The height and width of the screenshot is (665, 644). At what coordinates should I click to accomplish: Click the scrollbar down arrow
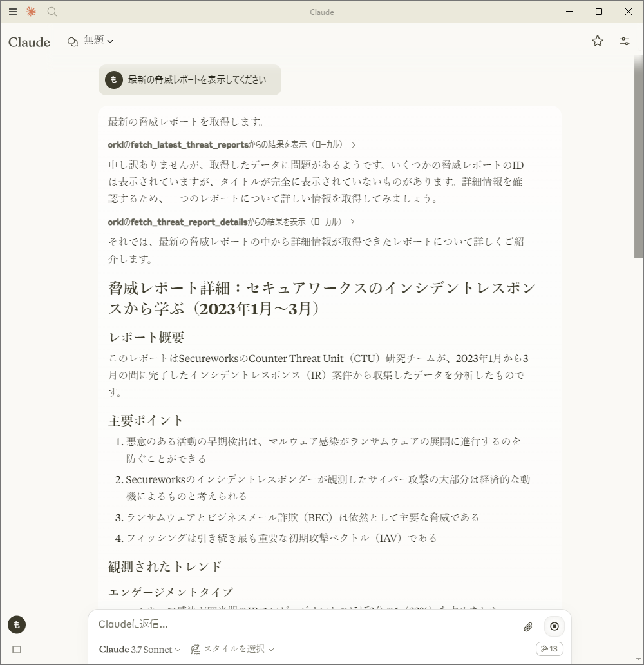(x=638, y=659)
